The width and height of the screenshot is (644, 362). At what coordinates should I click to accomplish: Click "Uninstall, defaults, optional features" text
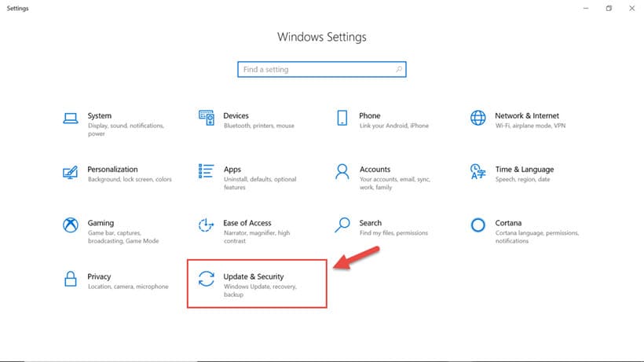(260, 183)
